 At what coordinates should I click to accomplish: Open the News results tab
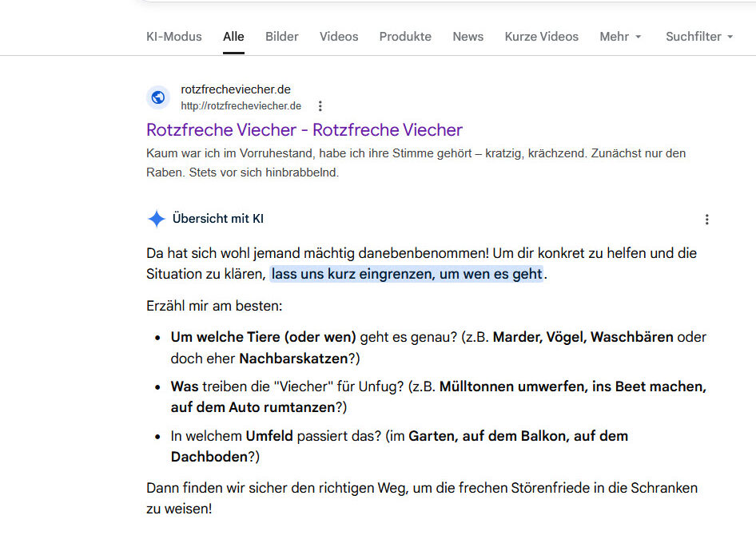point(468,37)
